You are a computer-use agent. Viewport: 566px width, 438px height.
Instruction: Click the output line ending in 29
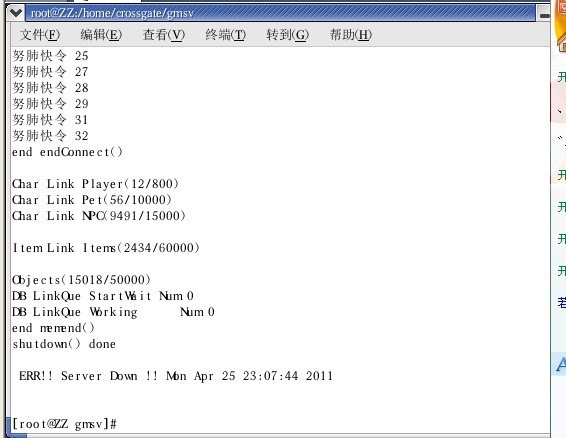(51, 104)
